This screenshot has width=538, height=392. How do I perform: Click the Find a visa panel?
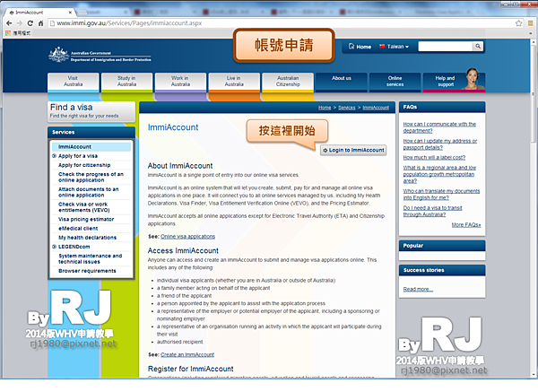tap(91, 111)
